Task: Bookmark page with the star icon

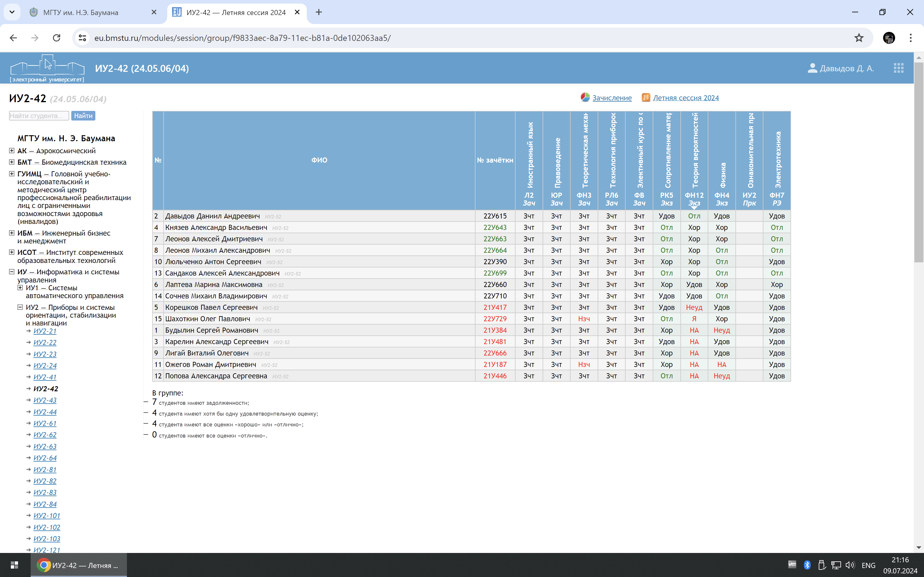Action: [x=859, y=38]
